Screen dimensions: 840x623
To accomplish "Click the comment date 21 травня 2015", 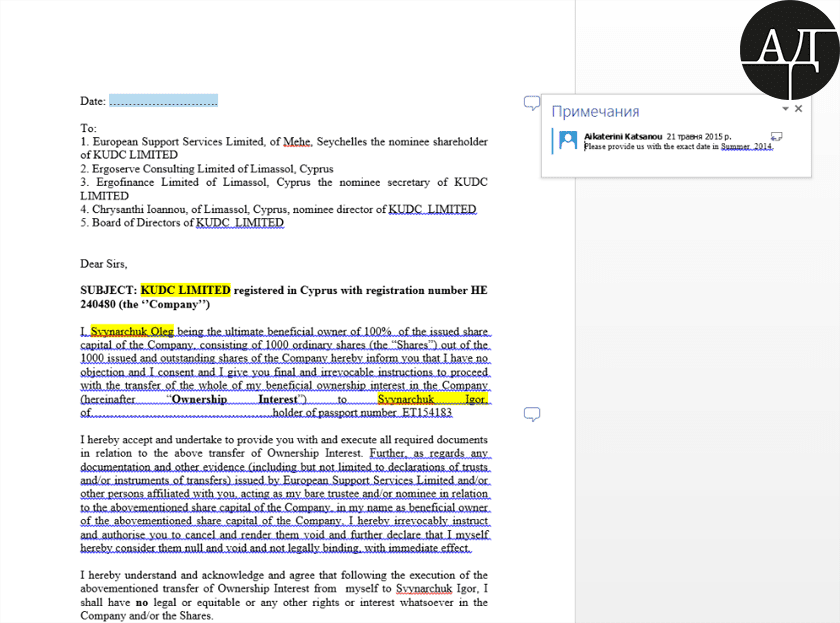I will (699, 135).
